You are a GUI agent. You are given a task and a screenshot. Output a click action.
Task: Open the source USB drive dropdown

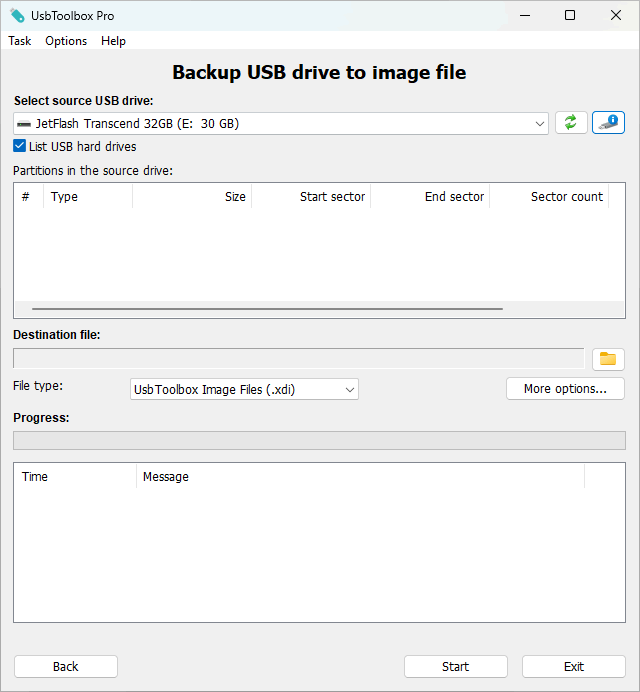tap(281, 123)
